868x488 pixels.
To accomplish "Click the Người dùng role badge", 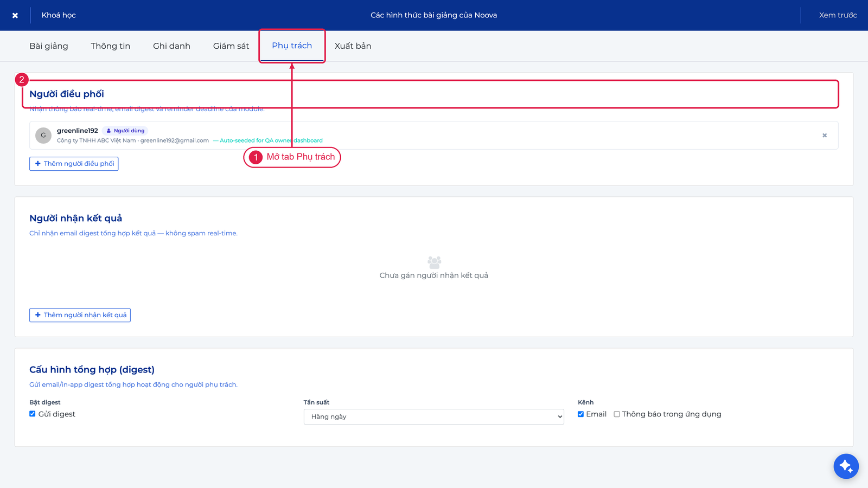I will (x=125, y=131).
